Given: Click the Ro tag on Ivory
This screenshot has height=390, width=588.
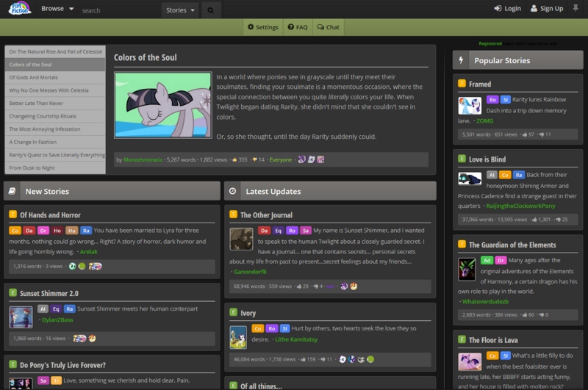Looking at the screenshot, I should click(271, 328).
